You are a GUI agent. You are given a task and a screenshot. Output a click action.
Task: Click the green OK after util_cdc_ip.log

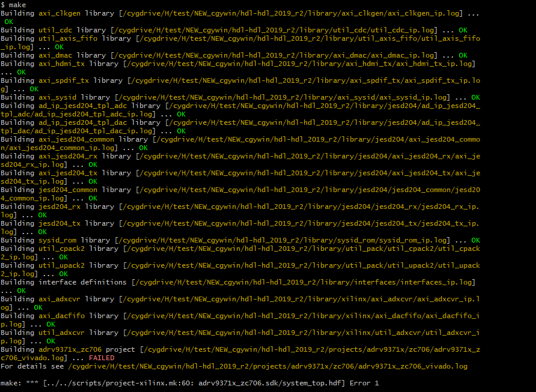point(463,30)
